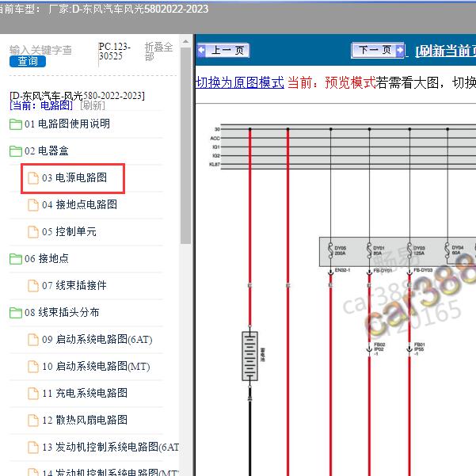Click 折叠全部 to collapse all items
Image resolution: width=476 pixels, height=476 pixels.
(x=158, y=51)
